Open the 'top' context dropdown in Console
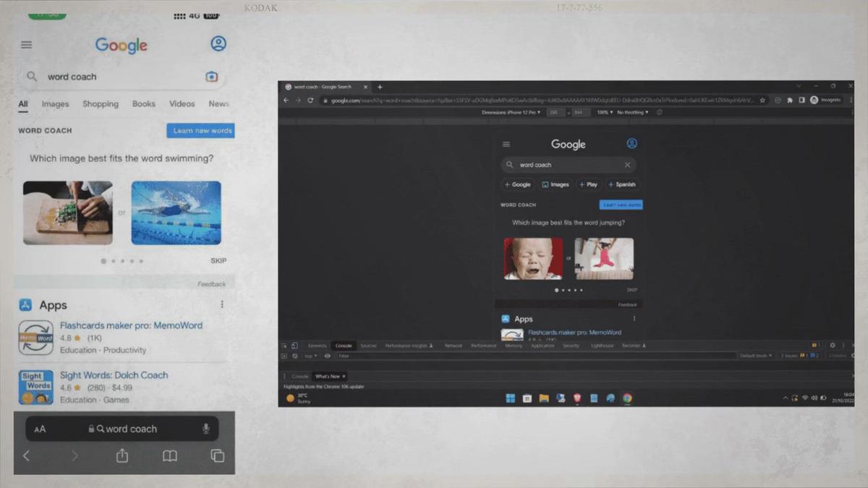 click(x=310, y=356)
